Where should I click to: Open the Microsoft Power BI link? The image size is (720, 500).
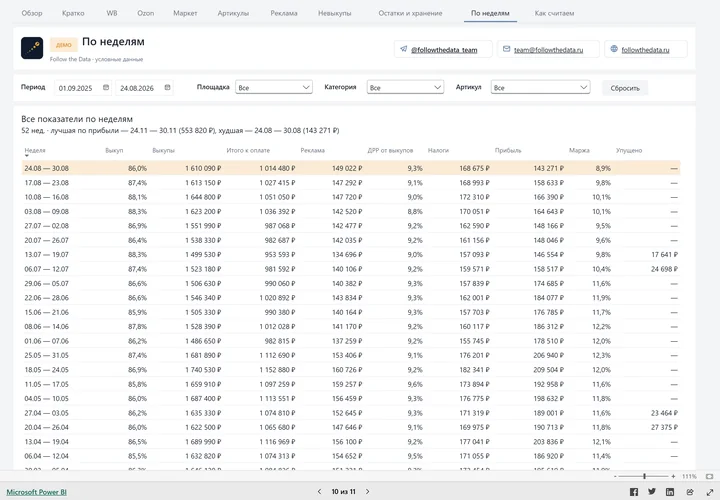pyautogui.click(x=36, y=492)
